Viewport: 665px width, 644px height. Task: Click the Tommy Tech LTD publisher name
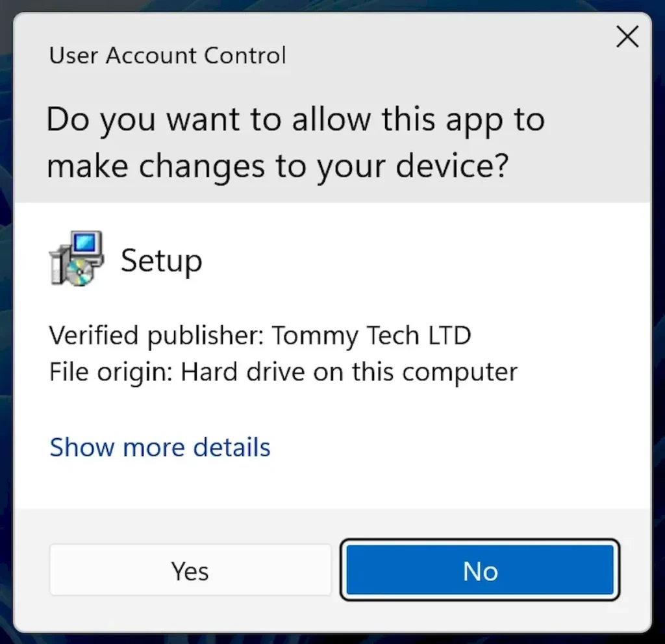pos(371,336)
